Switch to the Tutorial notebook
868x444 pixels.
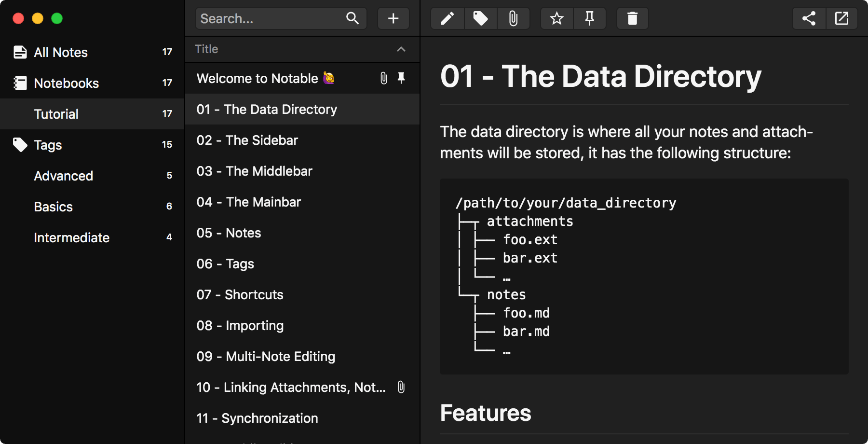point(56,114)
